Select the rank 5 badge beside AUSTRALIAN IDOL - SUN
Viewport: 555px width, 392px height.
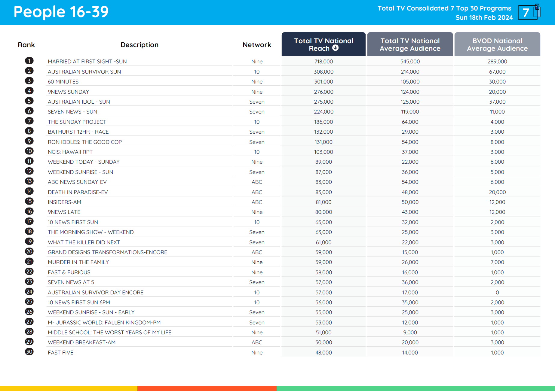[x=29, y=101]
